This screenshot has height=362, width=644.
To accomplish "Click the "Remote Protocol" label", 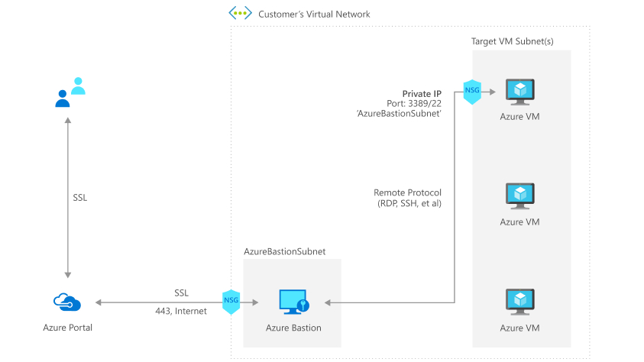I will tap(407, 192).
